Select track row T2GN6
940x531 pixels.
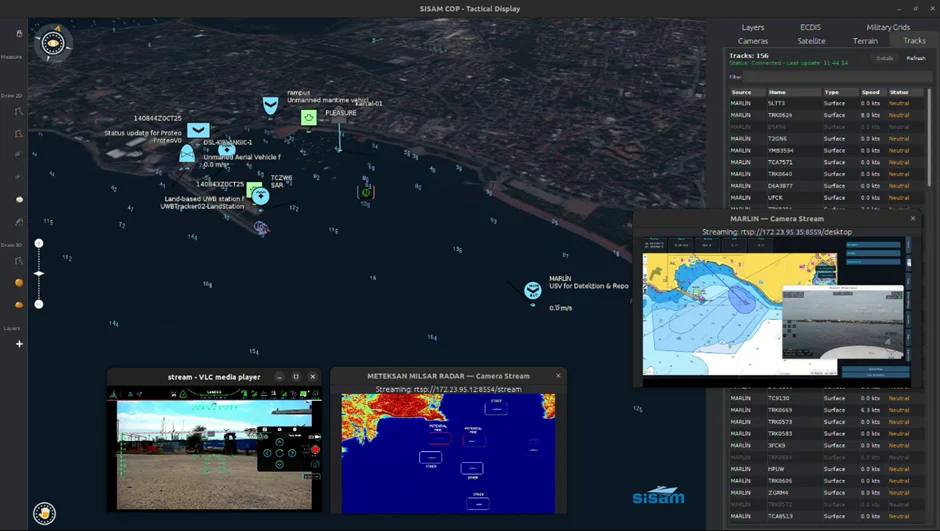point(827,138)
